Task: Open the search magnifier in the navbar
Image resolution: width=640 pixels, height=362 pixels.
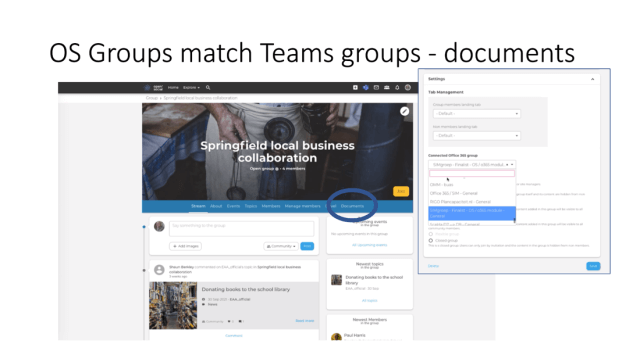Action: coord(208,88)
